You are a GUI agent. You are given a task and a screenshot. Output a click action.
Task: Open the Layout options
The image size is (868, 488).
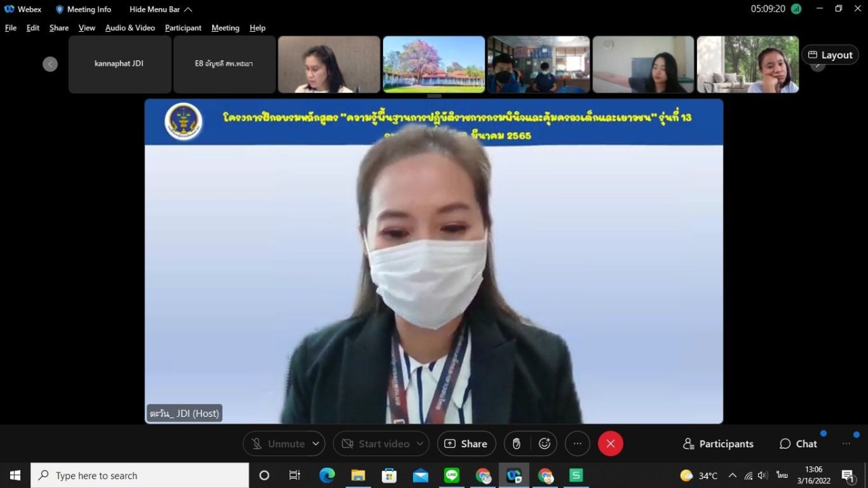(830, 55)
